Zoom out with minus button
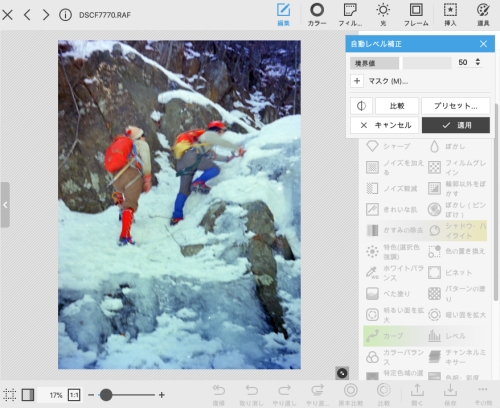This screenshot has width=500, height=408. (91, 395)
